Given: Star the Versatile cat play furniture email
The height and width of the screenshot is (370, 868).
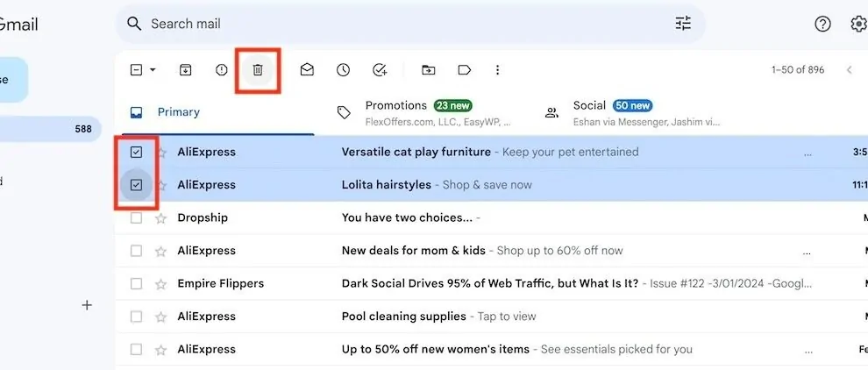Looking at the screenshot, I should tap(161, 153).
